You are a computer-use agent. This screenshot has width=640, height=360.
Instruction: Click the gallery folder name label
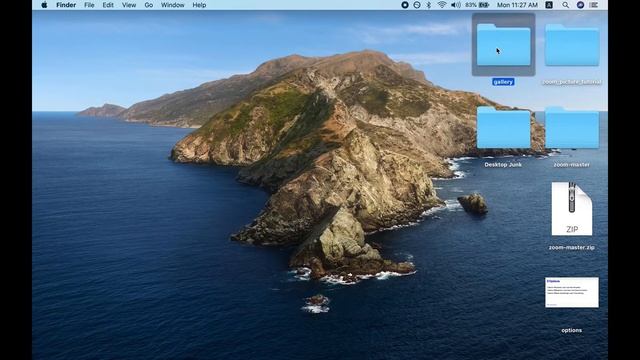tap(503, 82)
